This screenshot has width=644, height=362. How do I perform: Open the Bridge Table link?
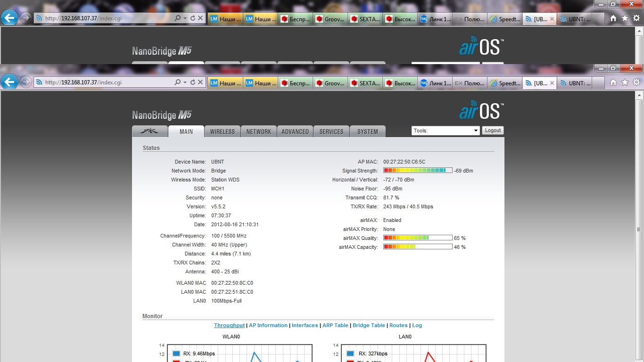pos(369,325)
